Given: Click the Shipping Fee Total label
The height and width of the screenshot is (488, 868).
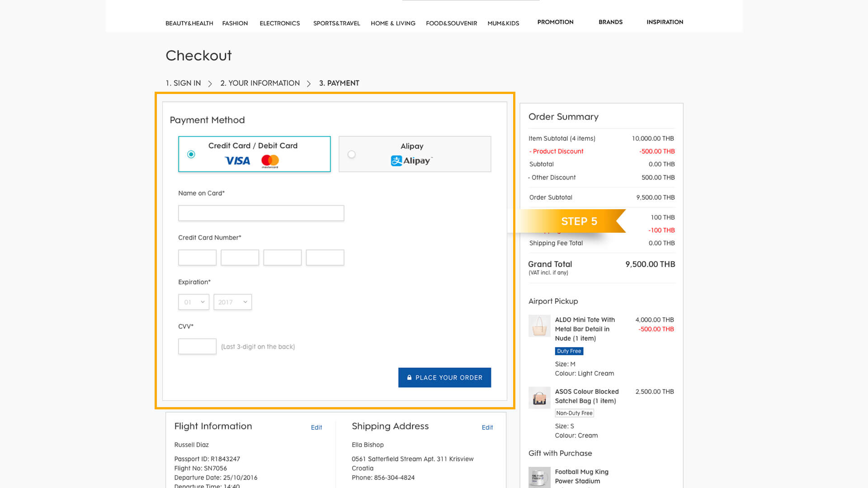Looking at the screenshot, I should pyautogui.click(x=556, y=243).
